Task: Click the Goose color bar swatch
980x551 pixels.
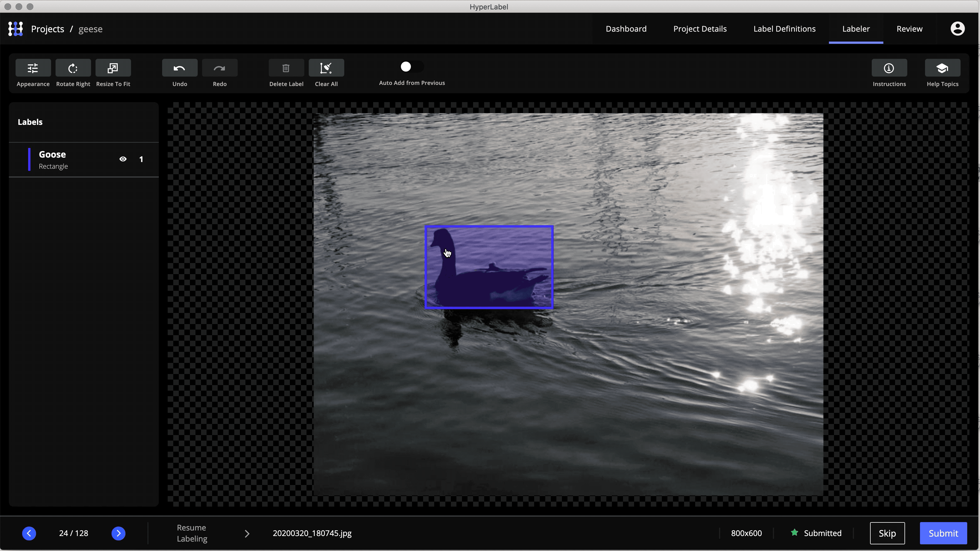Action: tap(29, 160)
